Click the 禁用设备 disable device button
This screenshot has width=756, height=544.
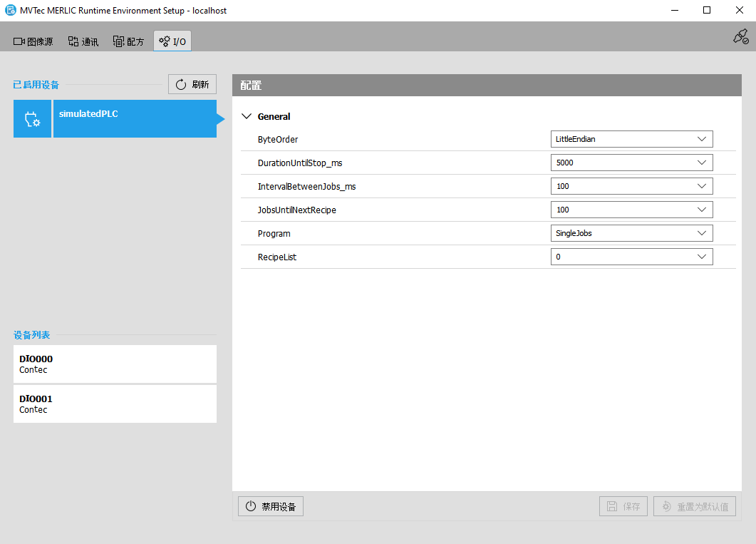coord(271,506)
